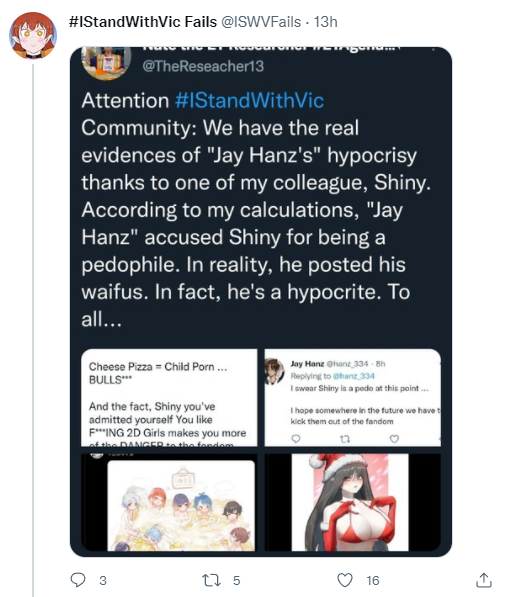The image size is (522, 597).
Task: Click the Jay Hanz avatar in embedded tweet
Action: pyautogui.click(x=274, y=370)
